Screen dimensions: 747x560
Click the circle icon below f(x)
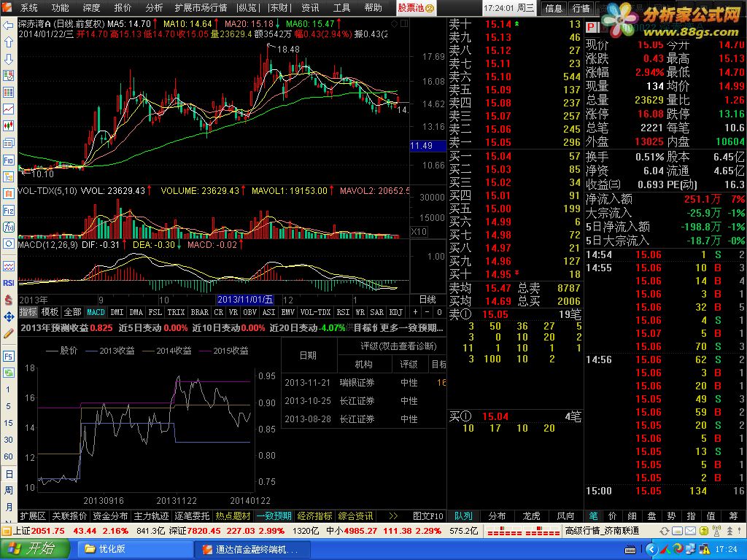pos(9,244)
